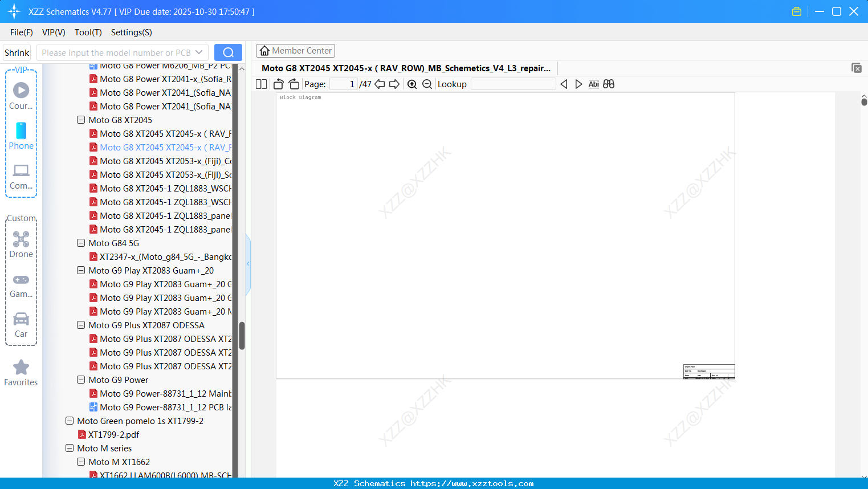Toggle the two-page view icon
The height and width of the screenshot is (489, 868).
tap(262, 84)
